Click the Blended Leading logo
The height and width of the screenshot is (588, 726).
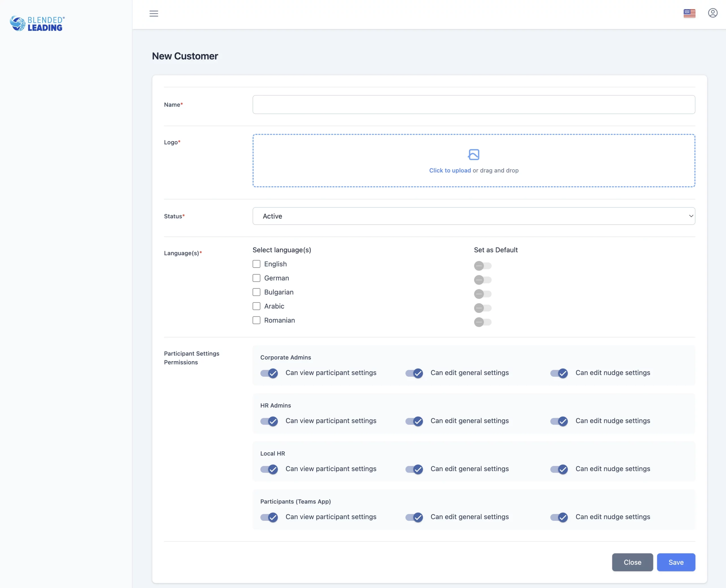coord(37,24)
